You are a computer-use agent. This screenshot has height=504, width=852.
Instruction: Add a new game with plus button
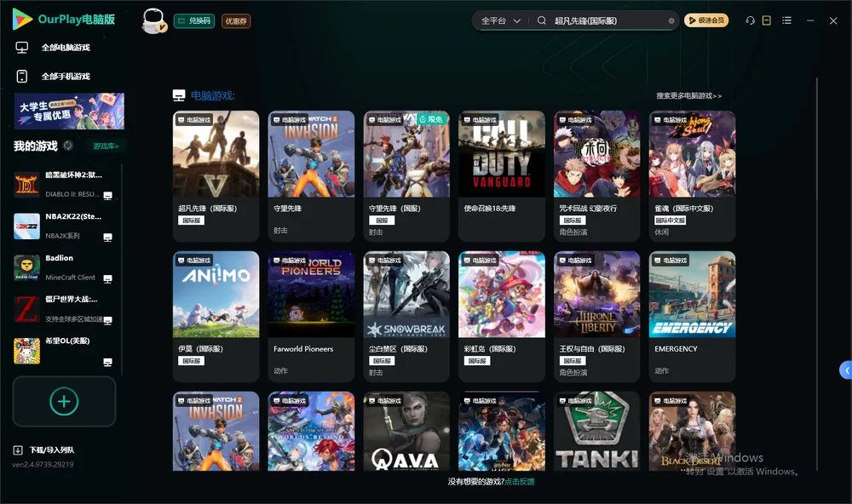[x=64, y=401]
